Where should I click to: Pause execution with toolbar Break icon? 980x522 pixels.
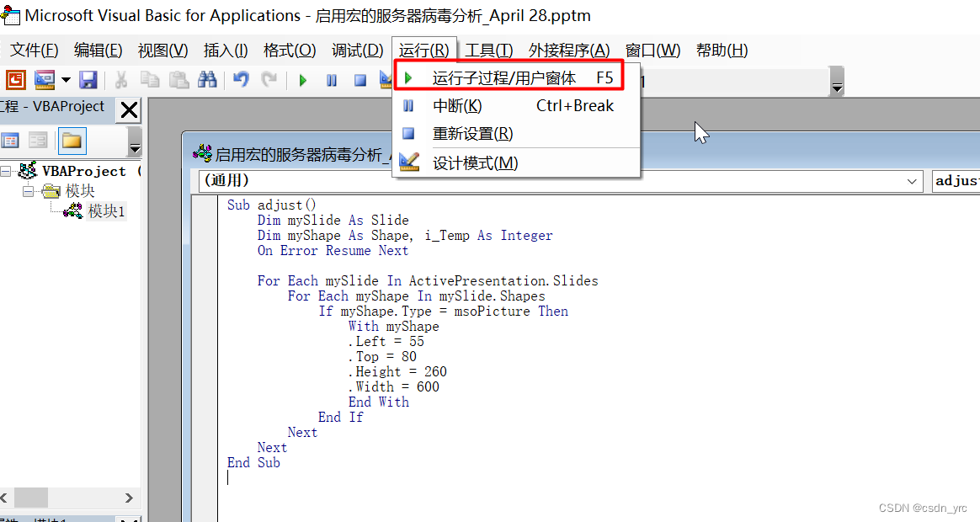coord(332,80)
